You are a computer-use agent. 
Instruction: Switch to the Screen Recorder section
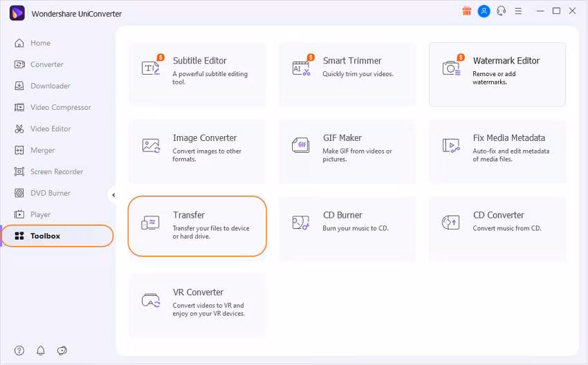[x=56, y=171]
